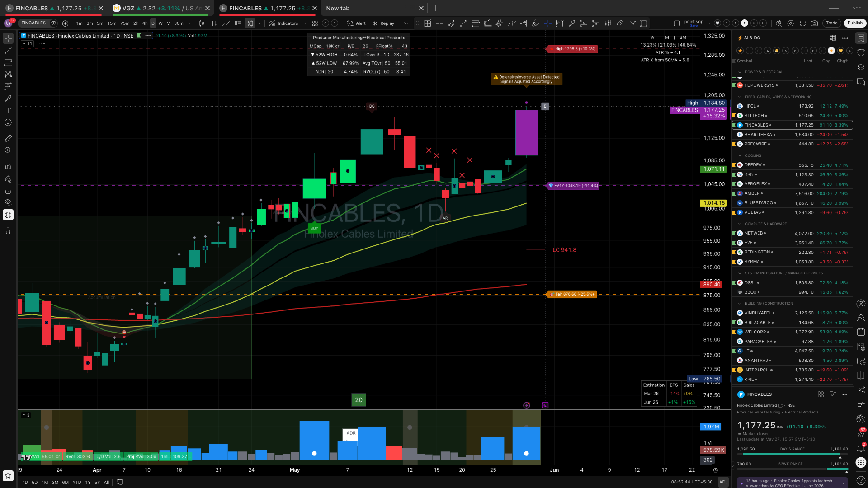Click the Publish button

coord(854,23)
